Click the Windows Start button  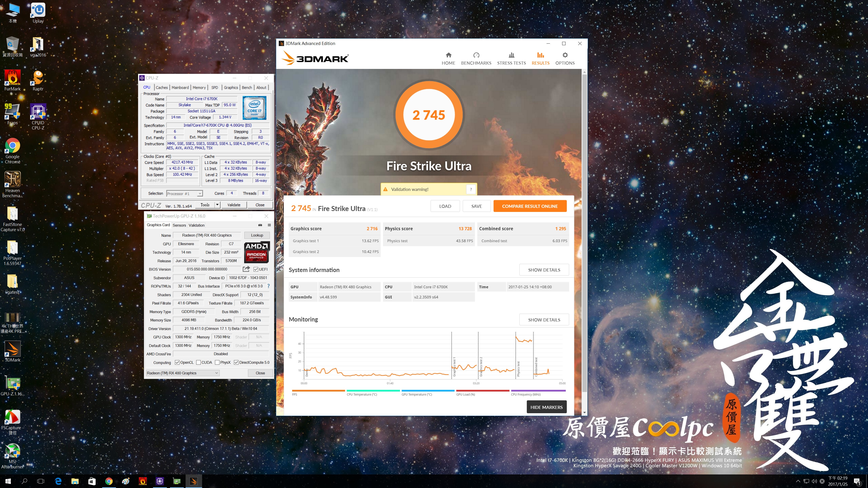pos(8,481)
